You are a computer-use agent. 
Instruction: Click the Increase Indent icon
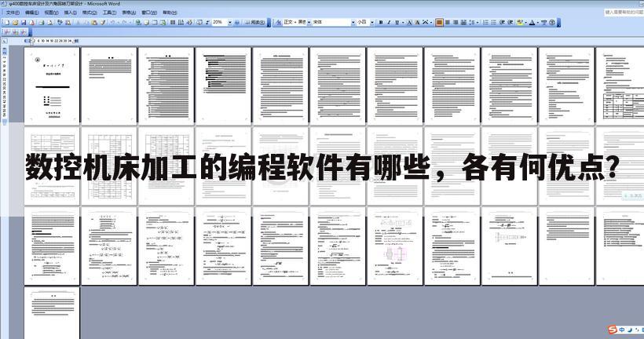click(510, 22)
